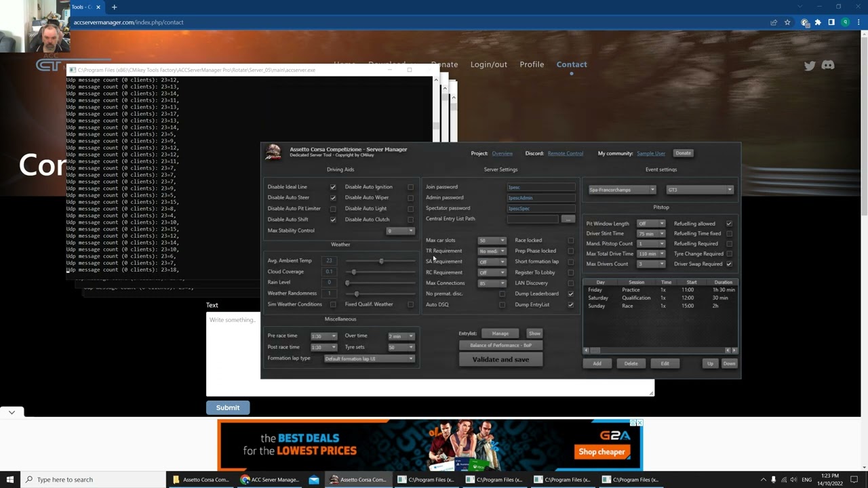Enable Race locked checkbox
This screenshot has width=868, height=488.
[570, 240]
